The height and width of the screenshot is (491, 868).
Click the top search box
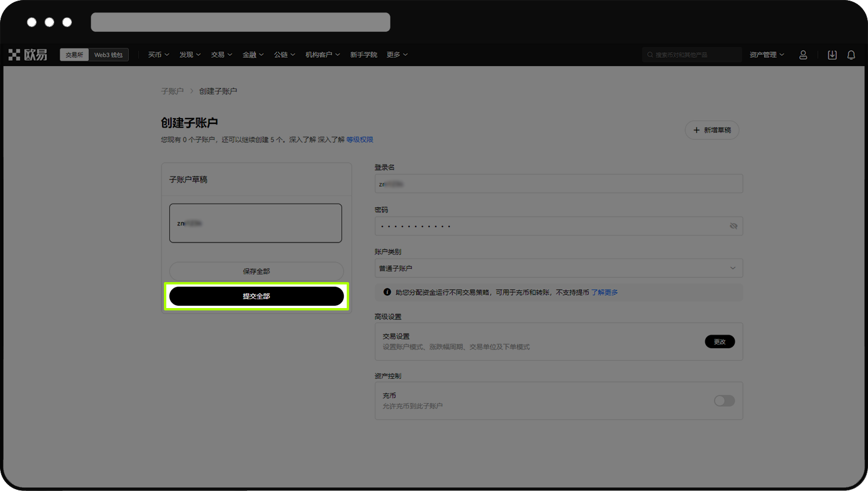pos(692,55)
